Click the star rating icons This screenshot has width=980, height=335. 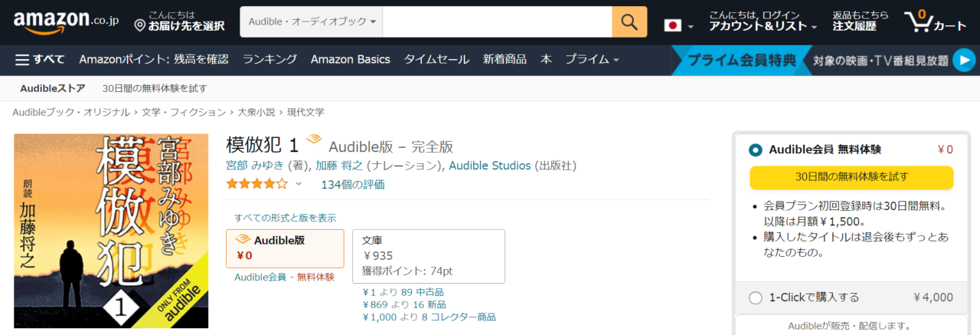pyautogui.click(x=256, y=184)
